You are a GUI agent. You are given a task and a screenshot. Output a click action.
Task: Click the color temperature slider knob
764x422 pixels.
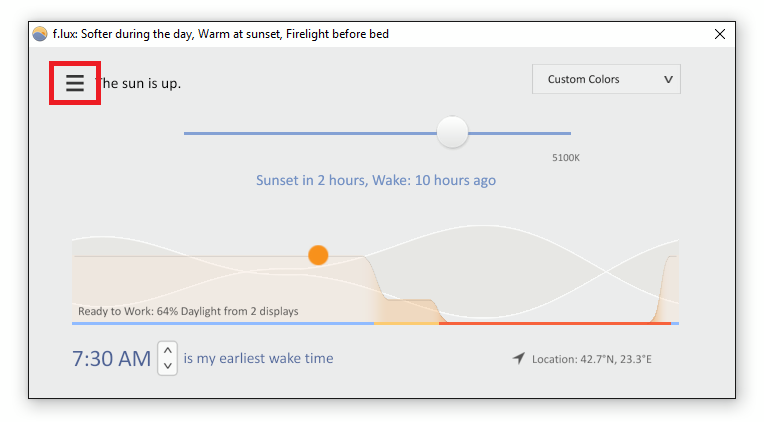pyautogui.click(x=452, y=132)
